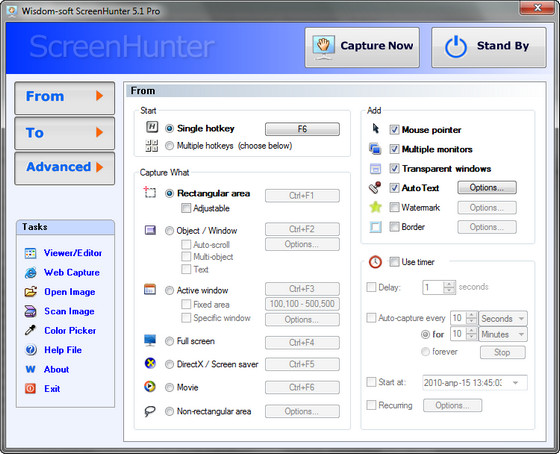560x454 pixels.
Task: Click the AutoText stamp icon
Action: [375, 188]
